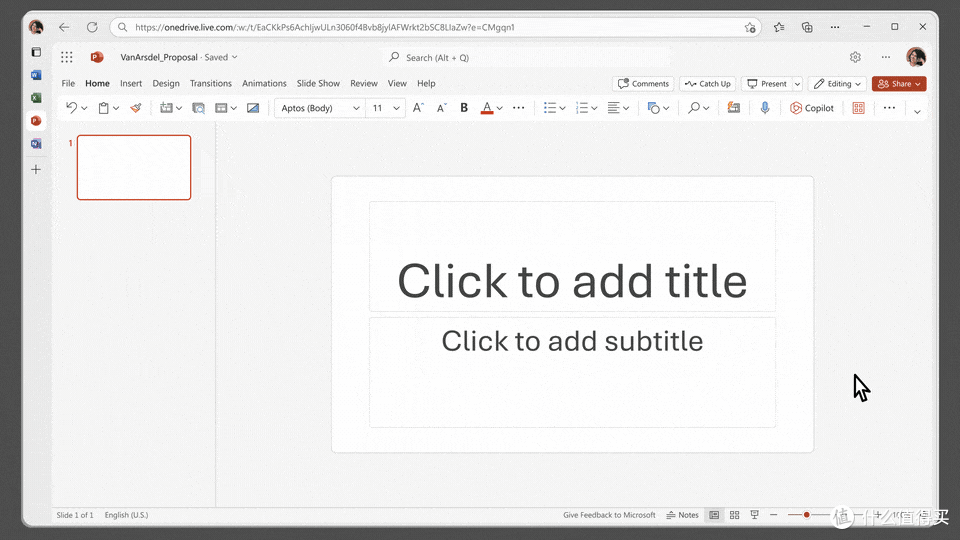Toggle the Notes pane
This screenshot has width=960, height=540.
(682, 515)
